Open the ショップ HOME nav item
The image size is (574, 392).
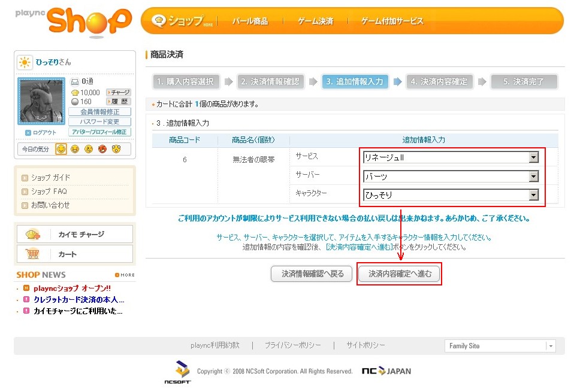point(182,21)
